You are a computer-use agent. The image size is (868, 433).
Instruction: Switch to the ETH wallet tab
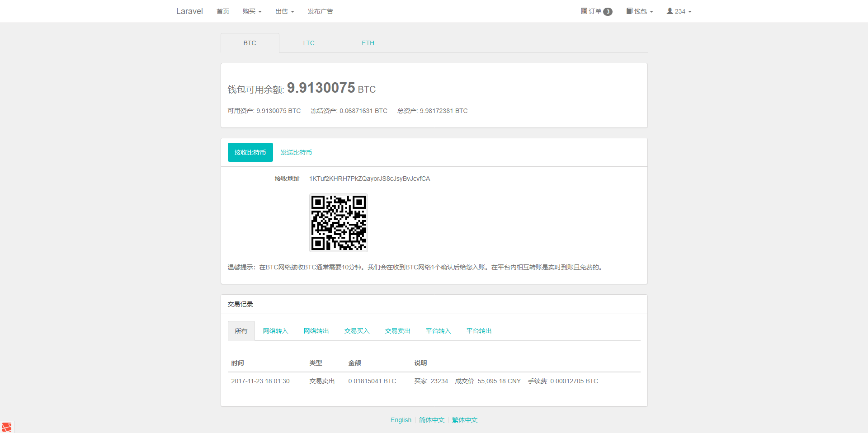click(x=368, y=42)
